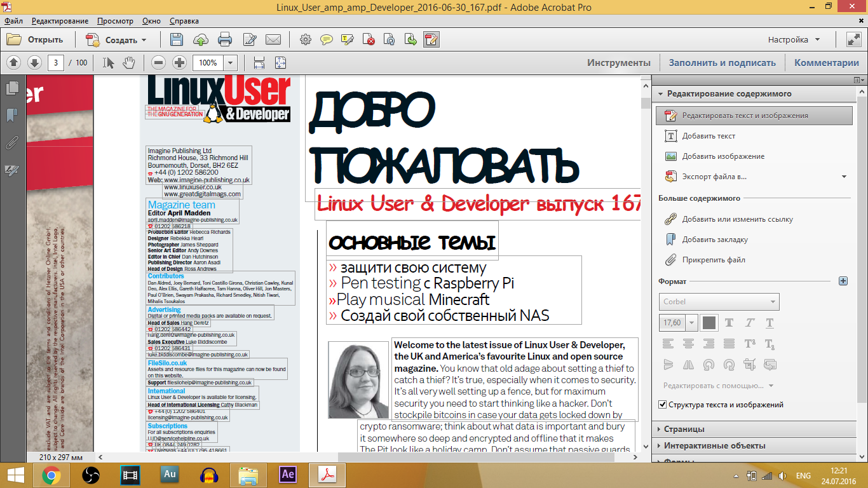Switch to Инструменты pane tab
Viewport: 868px width, 488px height.
coord(619,63)
